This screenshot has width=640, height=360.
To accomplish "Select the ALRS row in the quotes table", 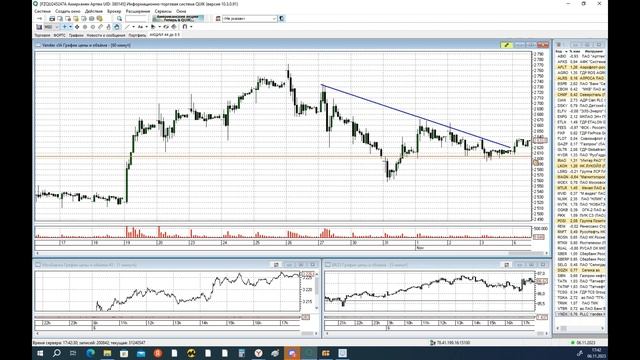I will click(x=580, y=78).
